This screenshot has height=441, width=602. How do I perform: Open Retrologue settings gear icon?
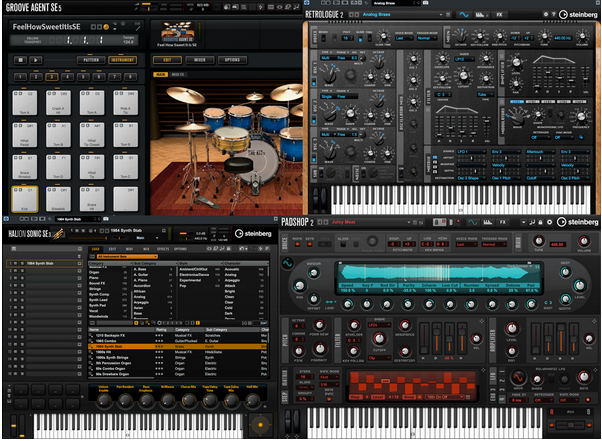pyautogui.click(x=546, y=14)
